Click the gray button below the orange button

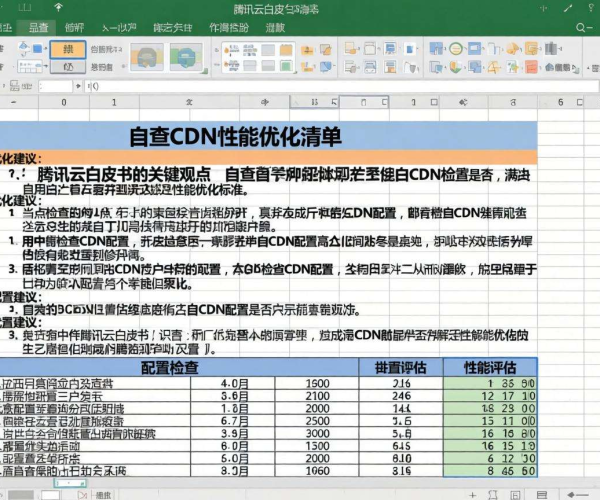click(x=68, y=67)
